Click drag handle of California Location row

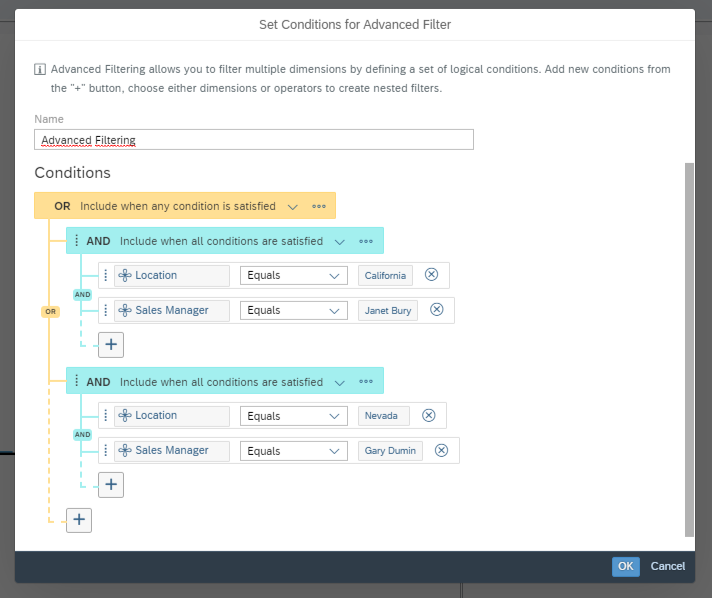[x=106, y=275]
